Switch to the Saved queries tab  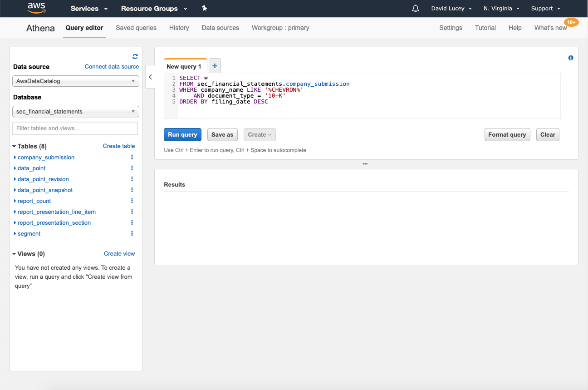tap(136, 28)
